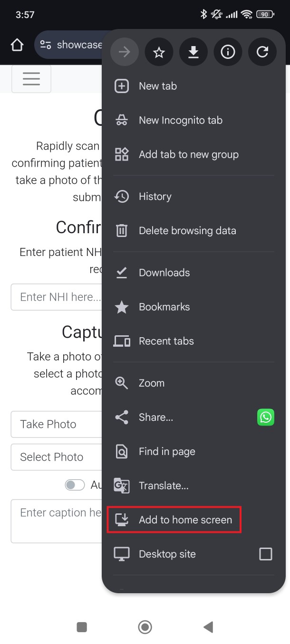Tap the download page icon

point(193,52)
